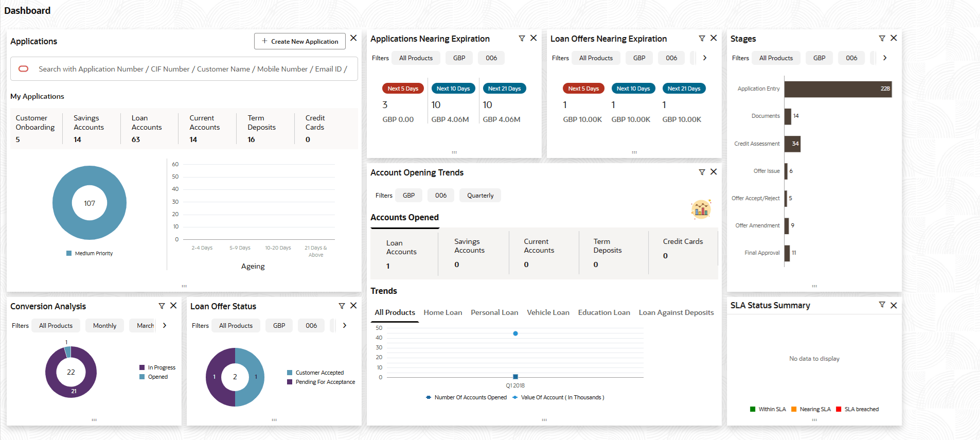Image resolution: width=980 pixels, height=440 pixels.
Task: Click Create New Application button
Action: click(x=299, y=41)
